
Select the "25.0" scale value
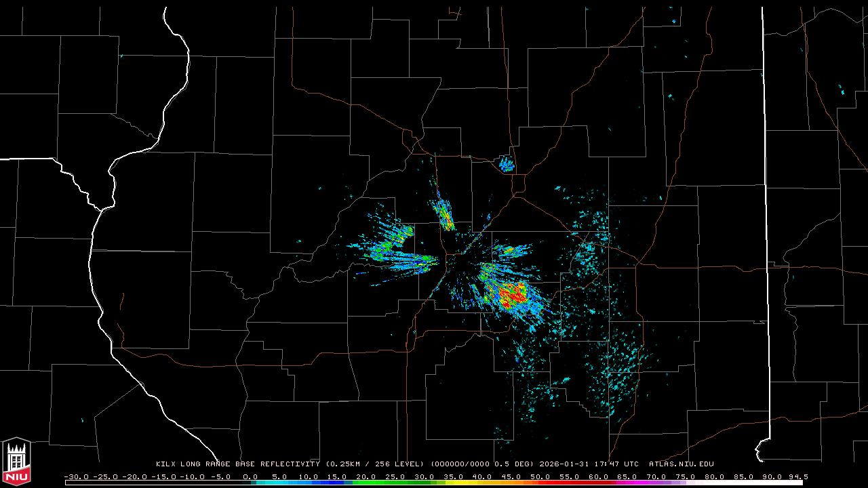coord(394,476)
